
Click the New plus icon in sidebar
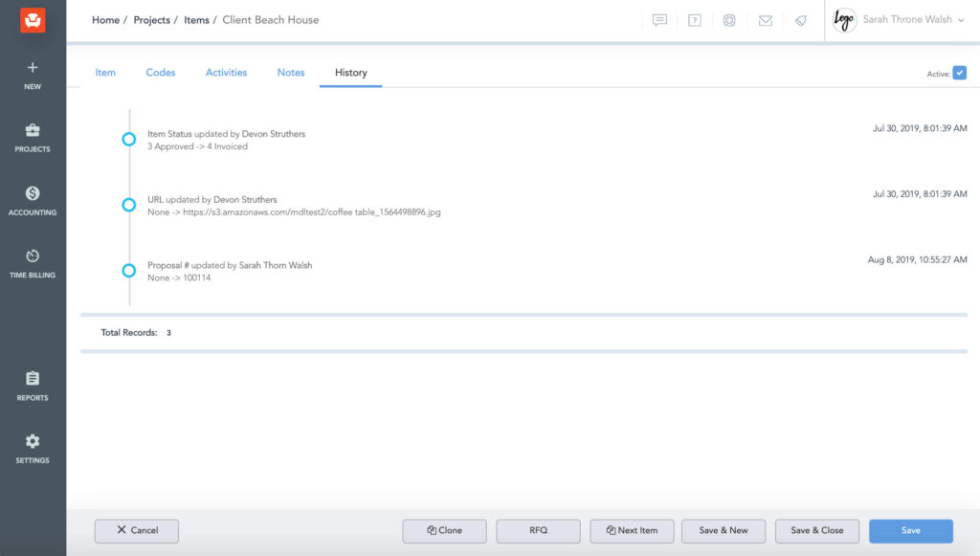(x=33, y=69)
